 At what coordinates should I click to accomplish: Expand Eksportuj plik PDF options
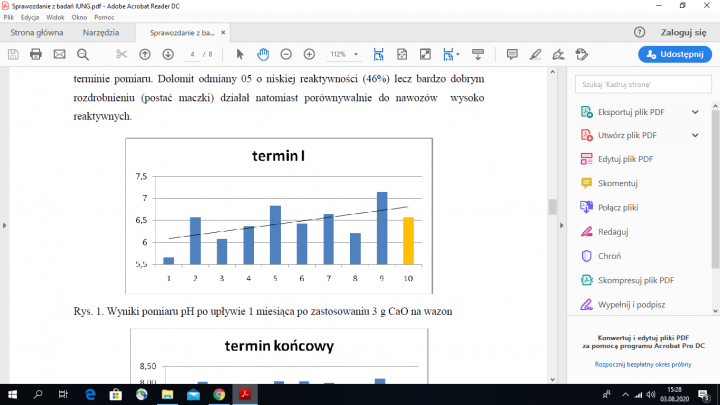tap(695, 111)
